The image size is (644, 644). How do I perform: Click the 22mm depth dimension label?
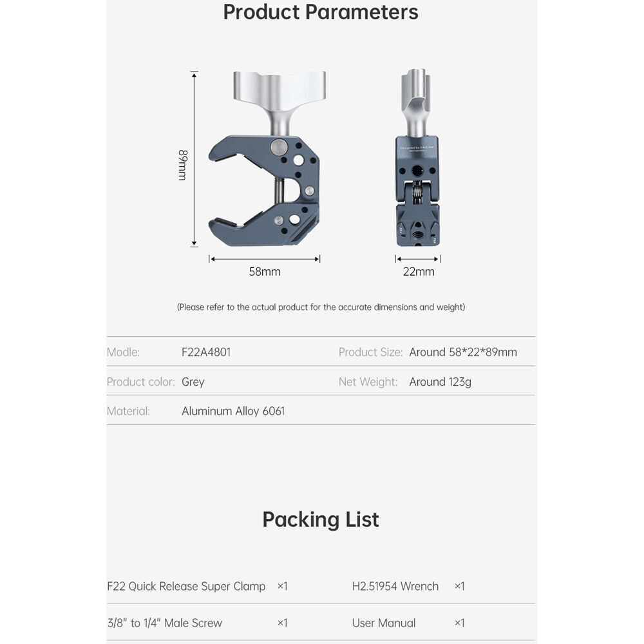point(419,272)
